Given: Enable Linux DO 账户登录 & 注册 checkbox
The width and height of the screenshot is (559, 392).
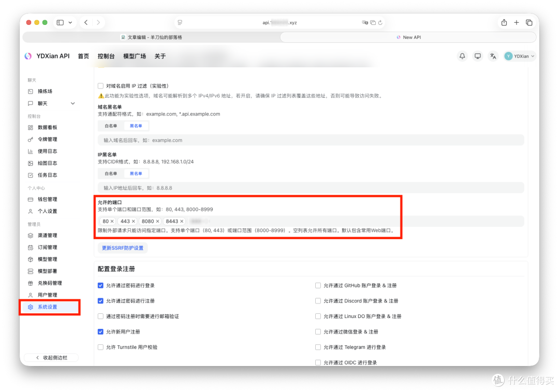Looking at the screenshot, I should [318, 316].
